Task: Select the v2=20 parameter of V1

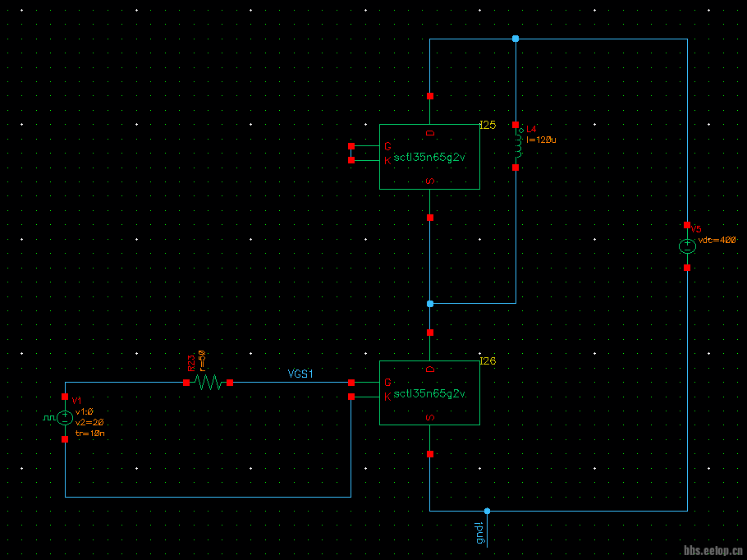Action: [x=89, y=422]
